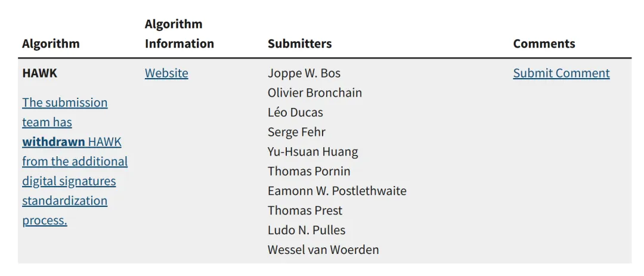644x276 pixels.
Task: Click the 'digital signatures' line of notice link
Action: [x=69, y=181]
